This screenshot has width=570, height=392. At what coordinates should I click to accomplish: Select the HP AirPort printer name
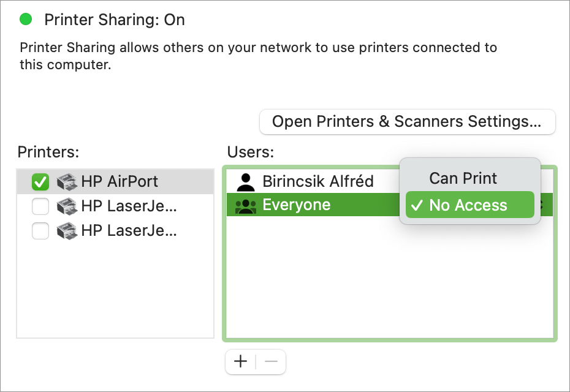tap(120, 181)
